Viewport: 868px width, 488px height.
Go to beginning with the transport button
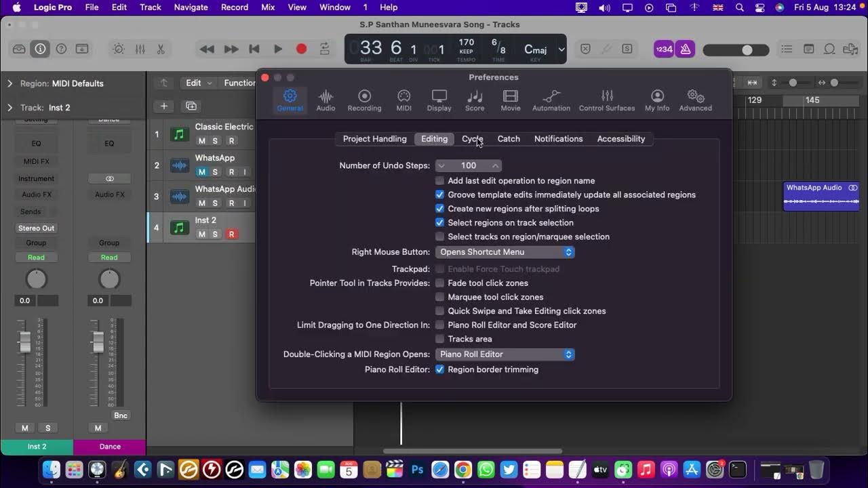(x=254, y=49)
